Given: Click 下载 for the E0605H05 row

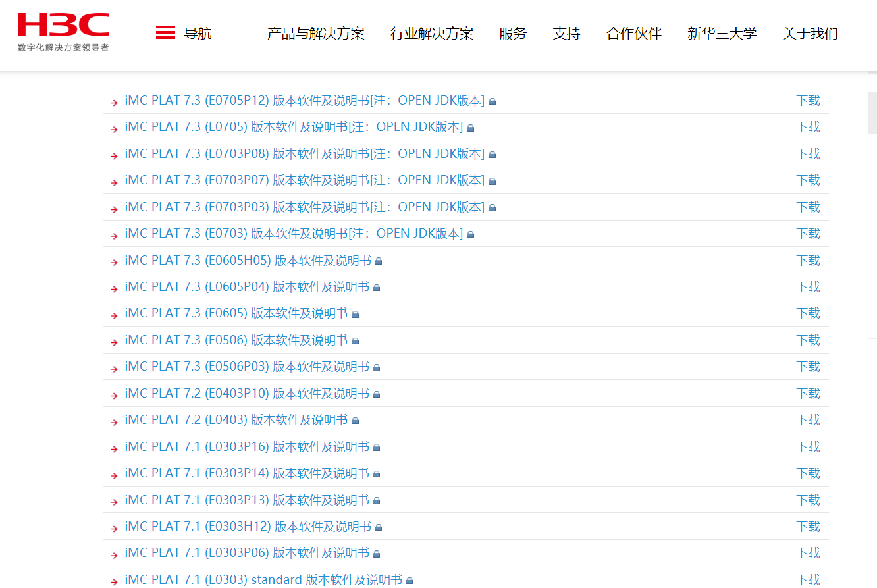Looking at the screenshot, I should click(x=808, y=261).
